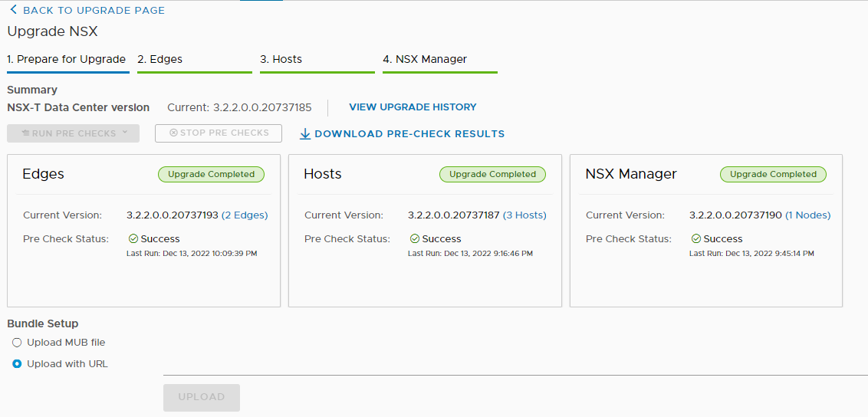
Task: Open the (3 Hosts) link
Action: (x=524, y=215)
